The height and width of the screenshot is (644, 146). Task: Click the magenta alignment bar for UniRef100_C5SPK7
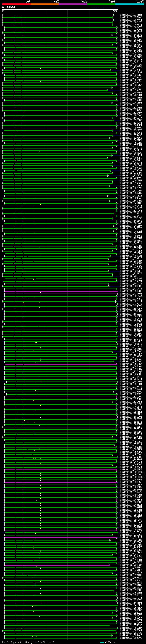pos(61,364)
